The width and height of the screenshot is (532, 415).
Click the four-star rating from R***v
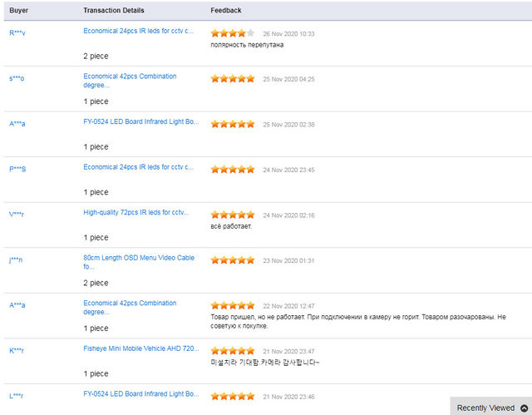(233, 33)
